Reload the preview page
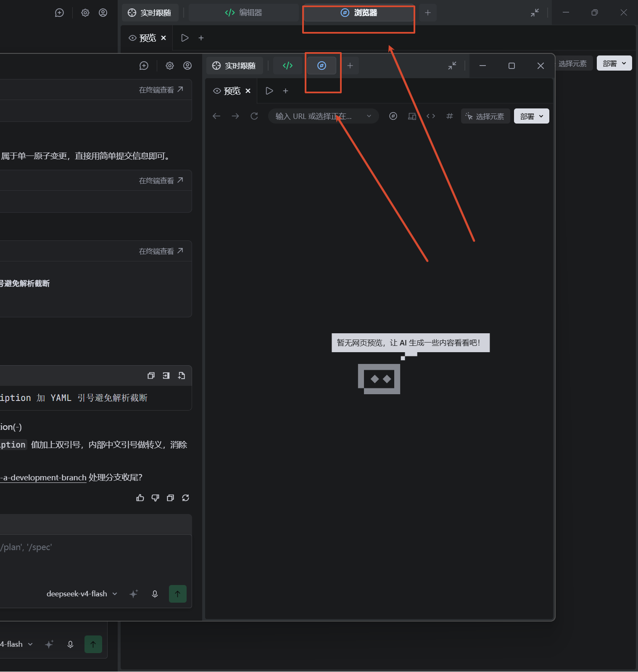 [254, 116]
